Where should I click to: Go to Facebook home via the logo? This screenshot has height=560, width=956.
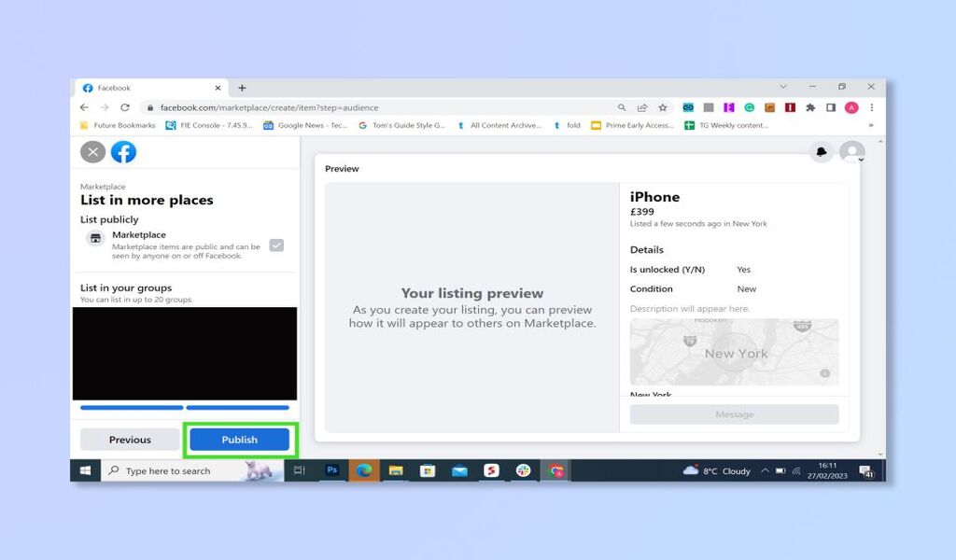pyautogui.click(x=123, y=152)
